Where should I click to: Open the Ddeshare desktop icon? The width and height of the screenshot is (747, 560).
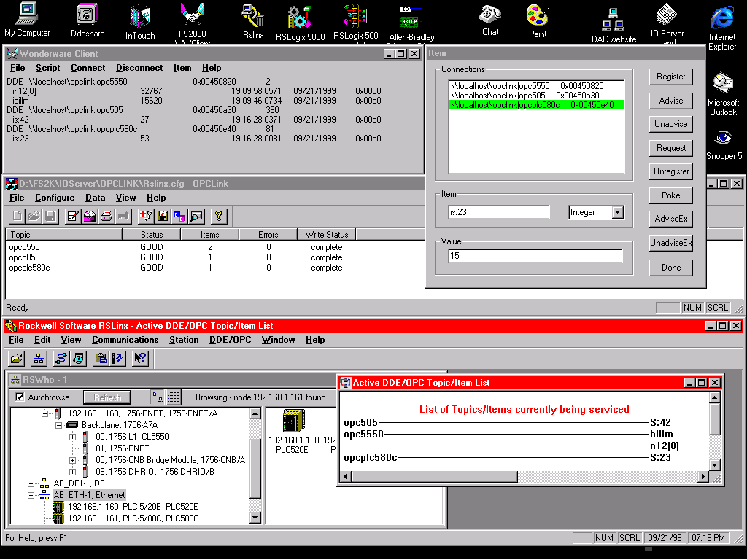click(x=88, y=20)
